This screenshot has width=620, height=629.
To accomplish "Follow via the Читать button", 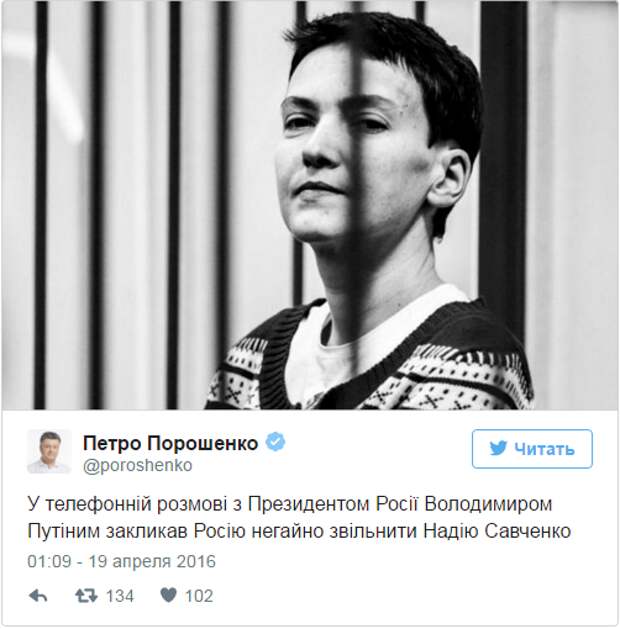I will [x=532, y=449].
